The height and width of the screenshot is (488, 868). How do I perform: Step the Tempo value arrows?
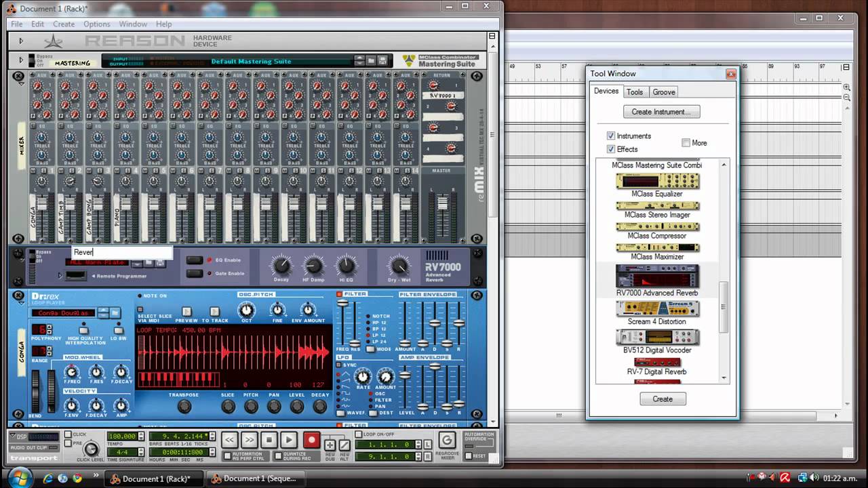[141, 436]
